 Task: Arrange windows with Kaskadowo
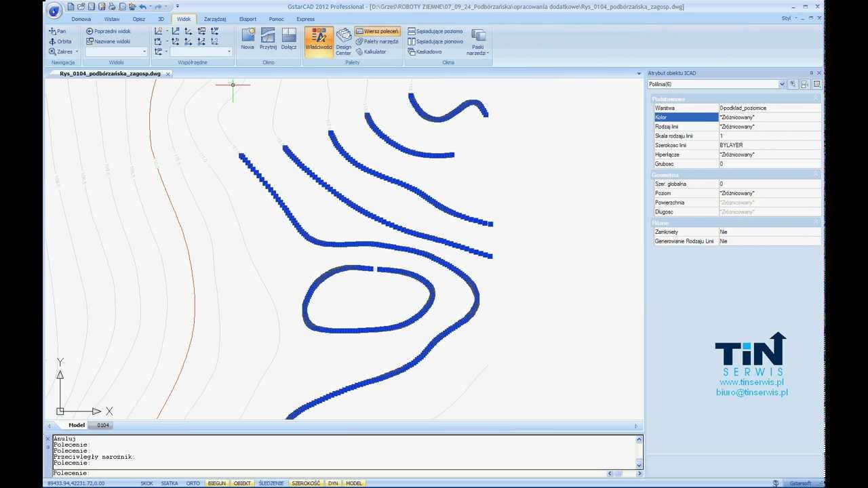(425, 52)
